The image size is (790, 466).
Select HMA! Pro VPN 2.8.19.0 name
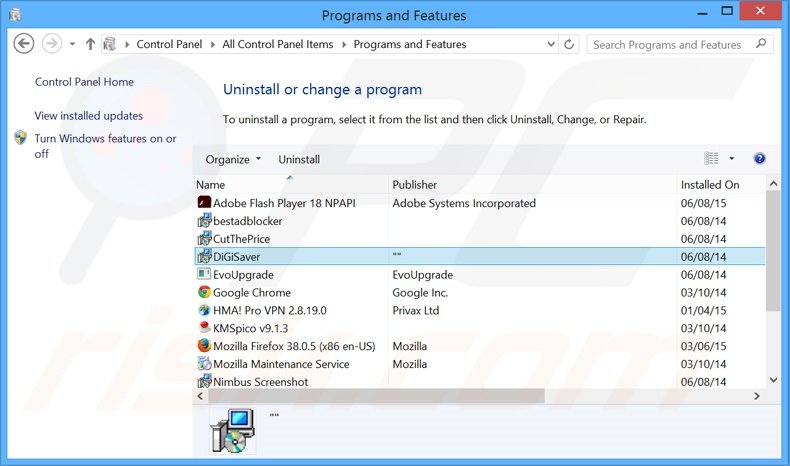tap(270, 310)
